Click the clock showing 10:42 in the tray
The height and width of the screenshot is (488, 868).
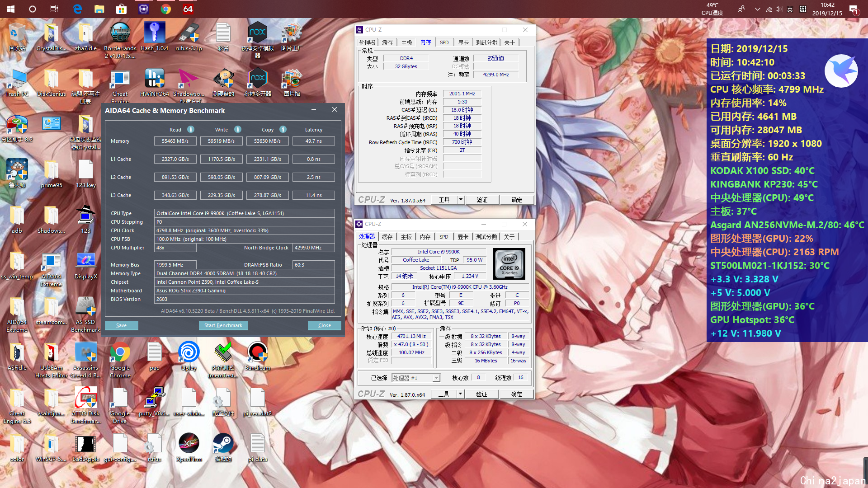pos(827,9)
